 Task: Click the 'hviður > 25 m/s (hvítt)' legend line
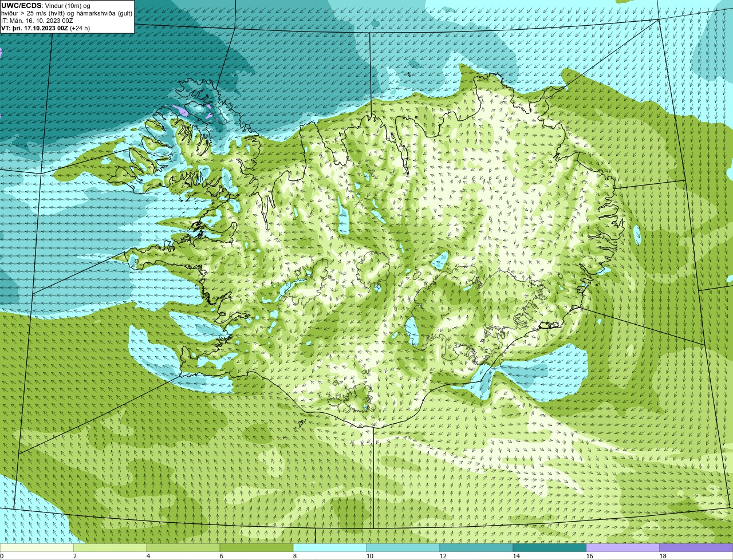click(x=67, y=13)
